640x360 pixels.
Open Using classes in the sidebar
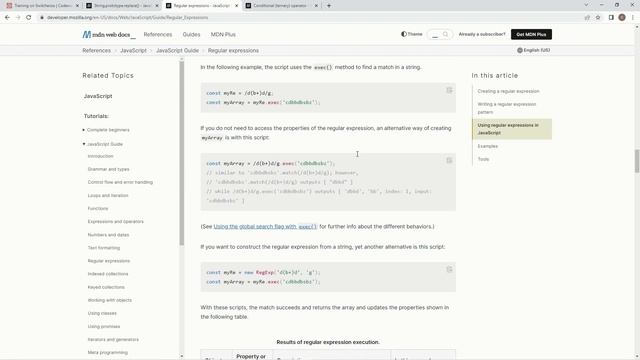[102, 313]
